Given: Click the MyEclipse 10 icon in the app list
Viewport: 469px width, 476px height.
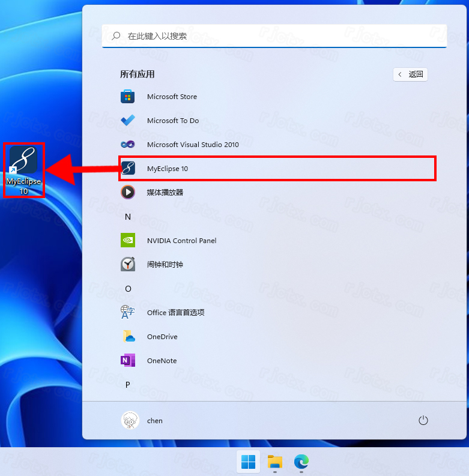Looking at the screenshot, I should [128, 169].
